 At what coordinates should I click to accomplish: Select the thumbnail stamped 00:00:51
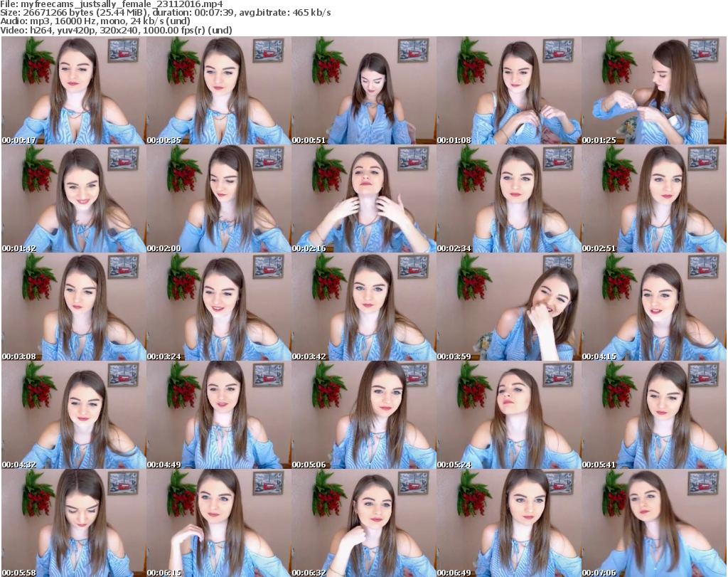click(x=364, y=90)
